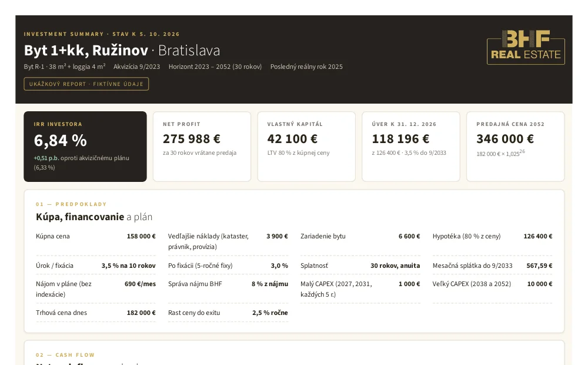Click the Správa nájmu BHF value '8 % z nájmu'

tap(270, 284)
